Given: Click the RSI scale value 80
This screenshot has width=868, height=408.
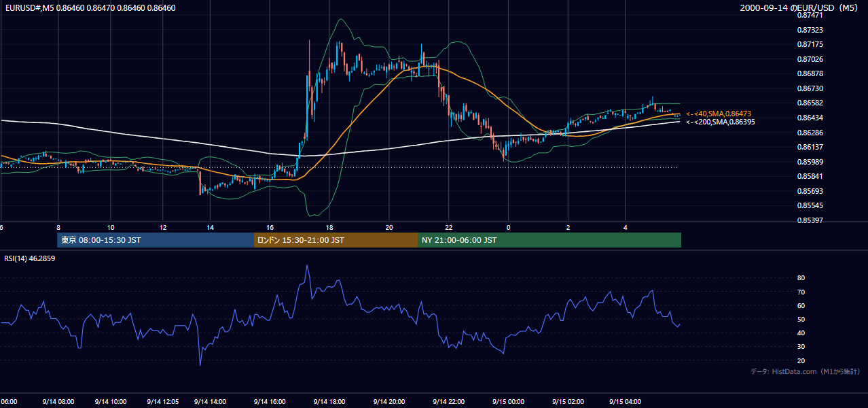Looking at the screenshot, I should tap(801, 278).
